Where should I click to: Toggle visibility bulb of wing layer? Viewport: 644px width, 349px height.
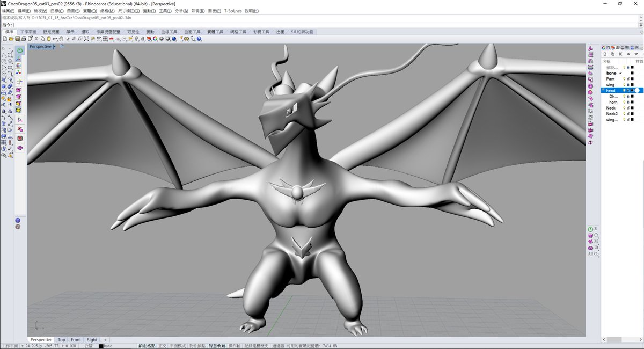pyautogui.click(x=624, y=85)
